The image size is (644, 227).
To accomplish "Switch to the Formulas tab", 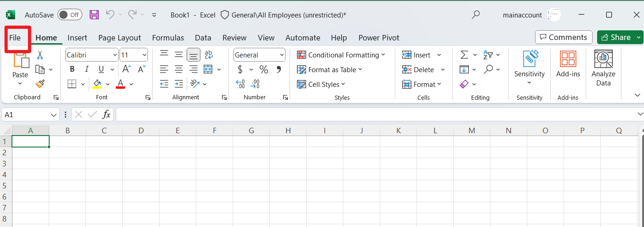I will coord(168,38).
